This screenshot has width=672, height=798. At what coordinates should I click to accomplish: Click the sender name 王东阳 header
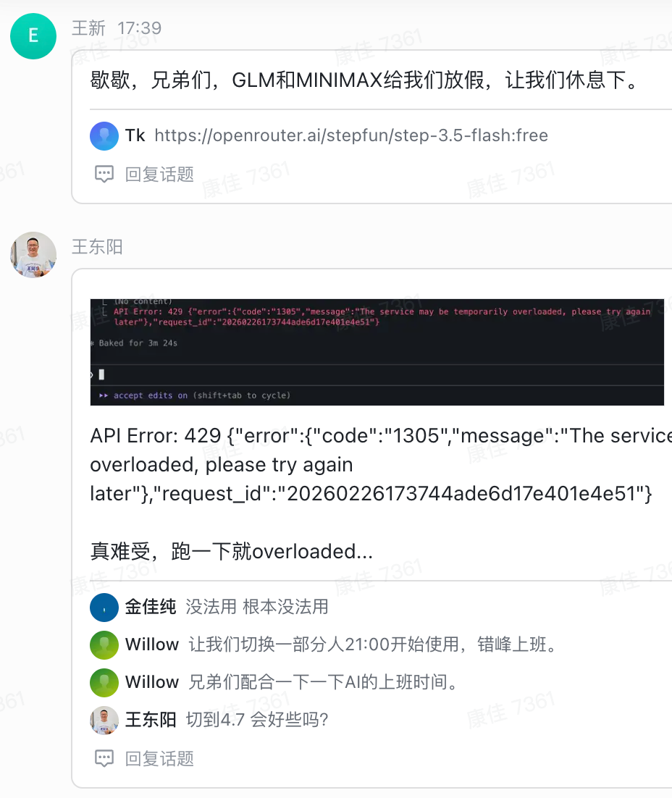pos(97,248)
